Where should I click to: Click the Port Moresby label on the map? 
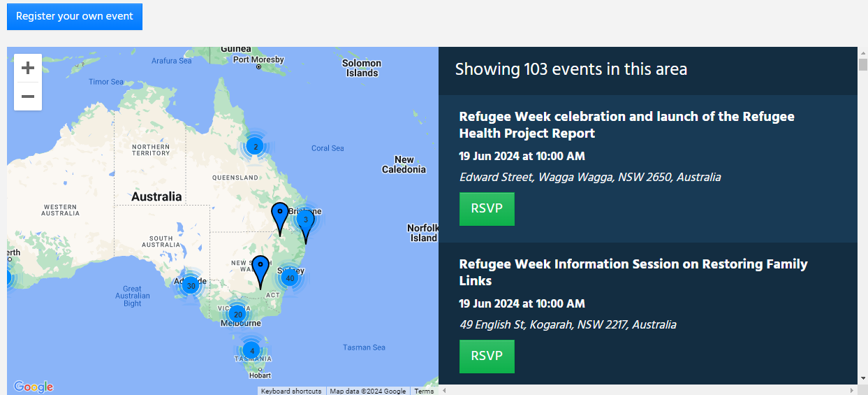click(259, 60)
